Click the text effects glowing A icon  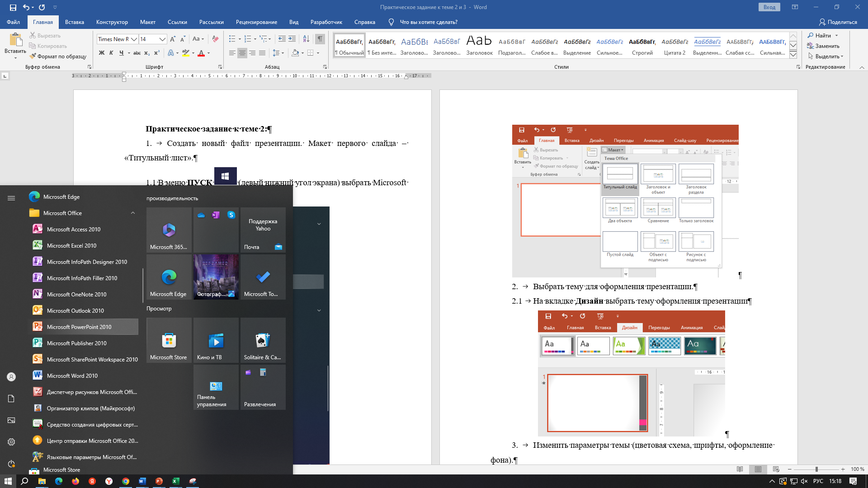click(x=171, y=53)
